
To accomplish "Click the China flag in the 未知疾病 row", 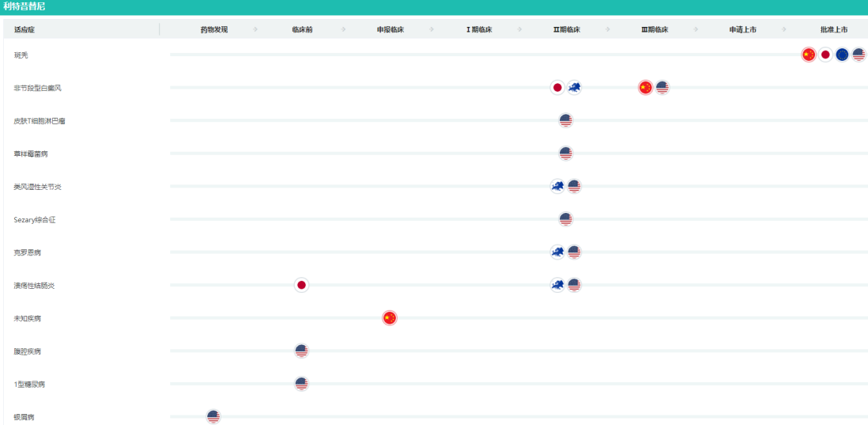I will pos(390,318).
